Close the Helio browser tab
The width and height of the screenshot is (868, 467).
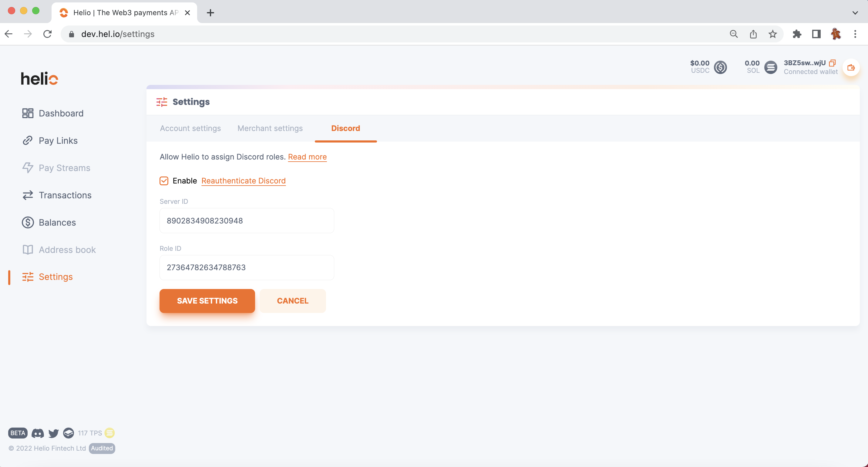click(x=188, y=13)
